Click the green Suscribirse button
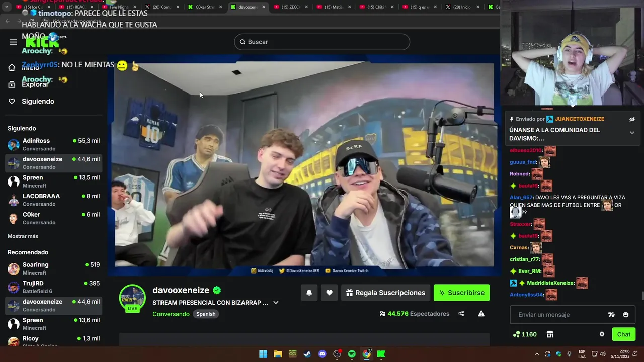644x362 pixels. click(461, 293)
